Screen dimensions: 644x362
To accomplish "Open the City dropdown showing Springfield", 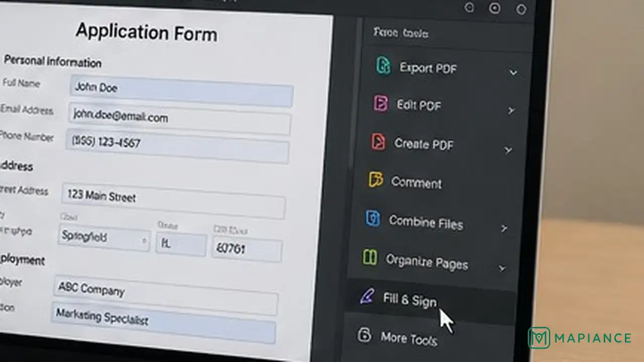I will pos(104,237).
